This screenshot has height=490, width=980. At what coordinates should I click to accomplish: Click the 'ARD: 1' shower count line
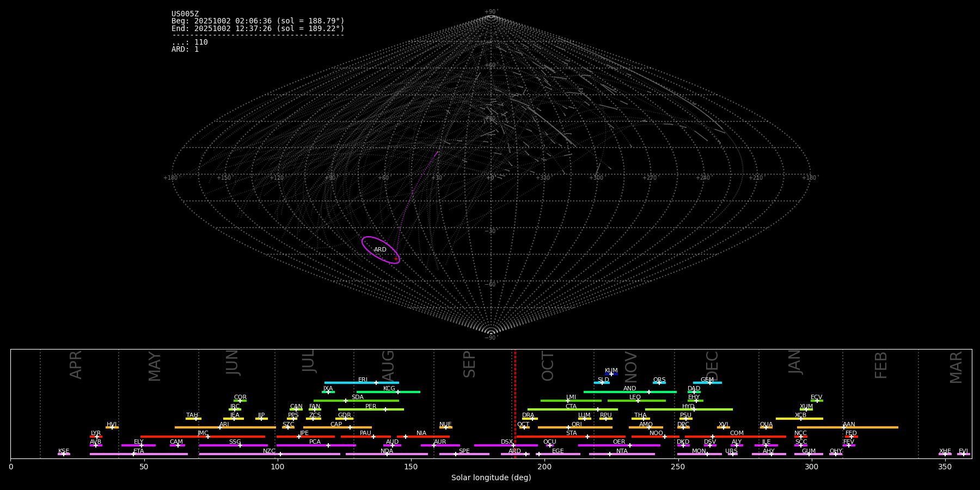coord(185,50)
